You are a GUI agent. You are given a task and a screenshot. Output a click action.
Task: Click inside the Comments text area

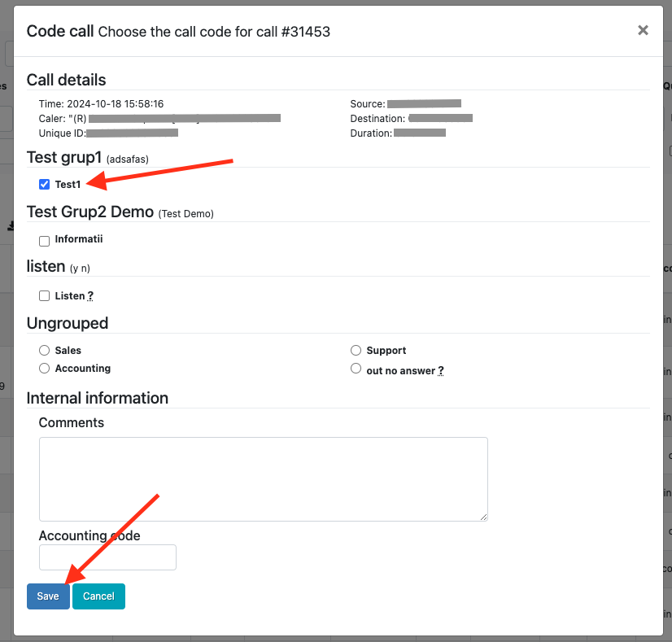pyautogui.click(x=263, y=478)
